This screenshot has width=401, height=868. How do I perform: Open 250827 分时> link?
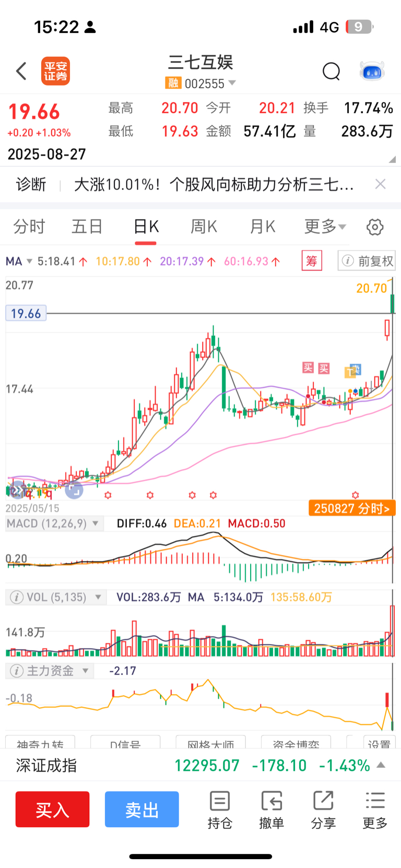pyautogui.click(x=352, y=508)
